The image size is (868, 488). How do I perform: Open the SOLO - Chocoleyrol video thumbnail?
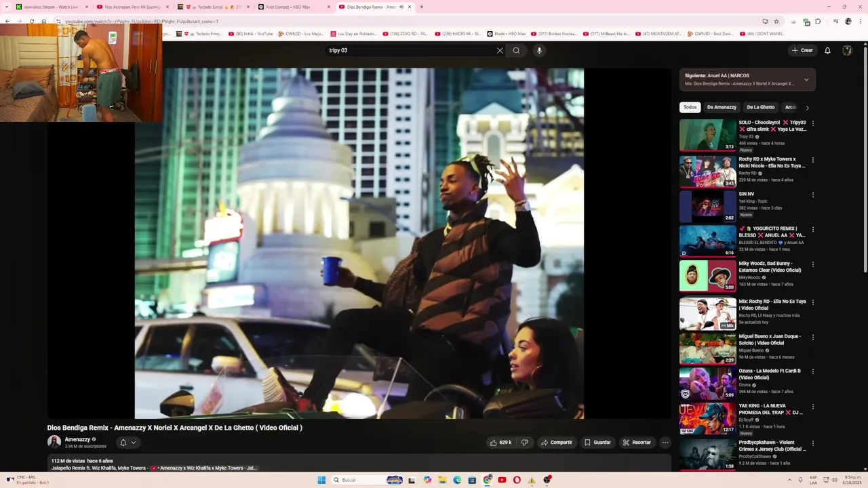pos(707,135)
